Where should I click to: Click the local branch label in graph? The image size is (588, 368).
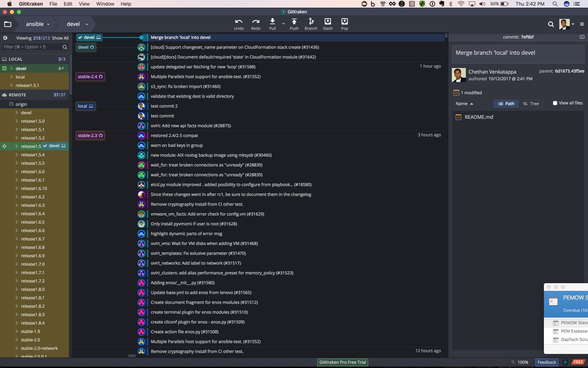[85, 106]
